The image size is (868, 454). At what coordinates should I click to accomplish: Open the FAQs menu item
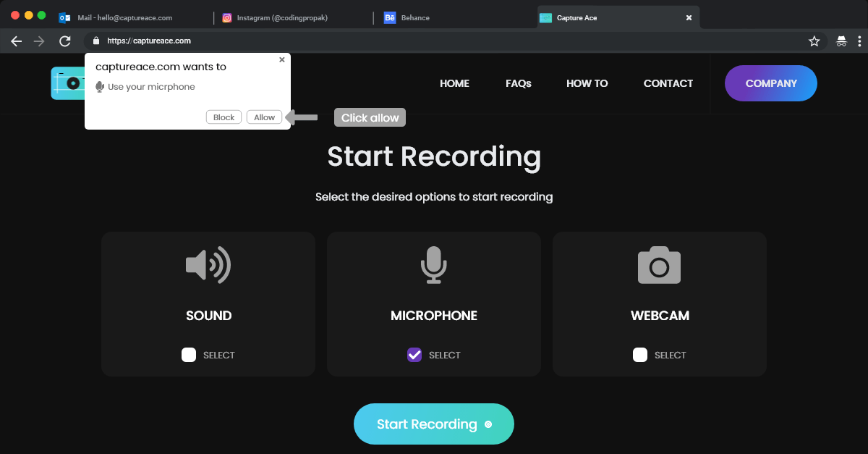tap(518, 83)
